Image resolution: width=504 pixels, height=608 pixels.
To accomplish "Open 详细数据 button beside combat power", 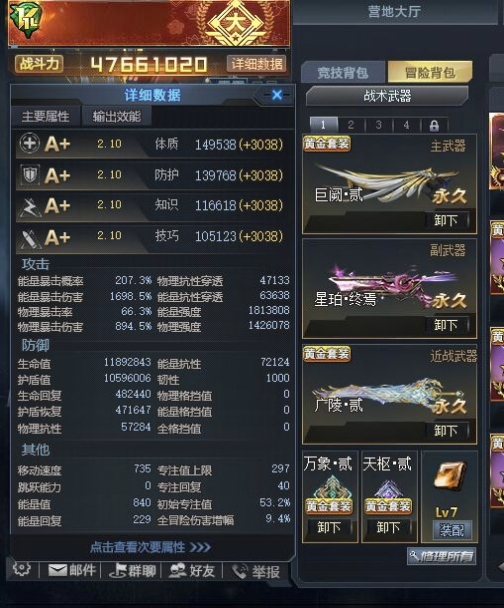I will (257, 64).
